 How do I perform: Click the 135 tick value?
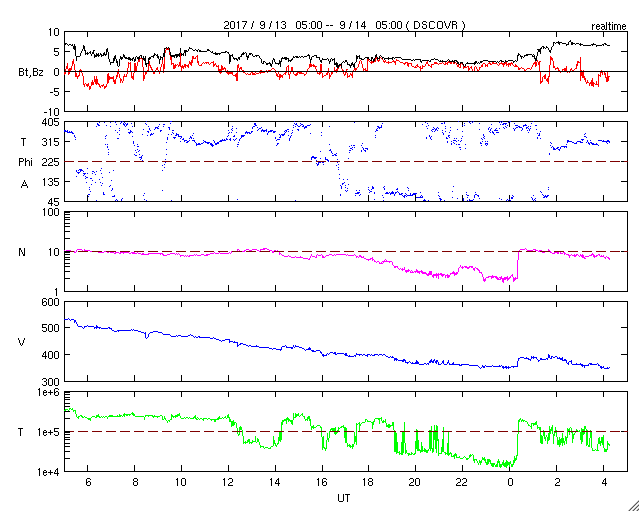pyautogui.click(x=51, y=182)
